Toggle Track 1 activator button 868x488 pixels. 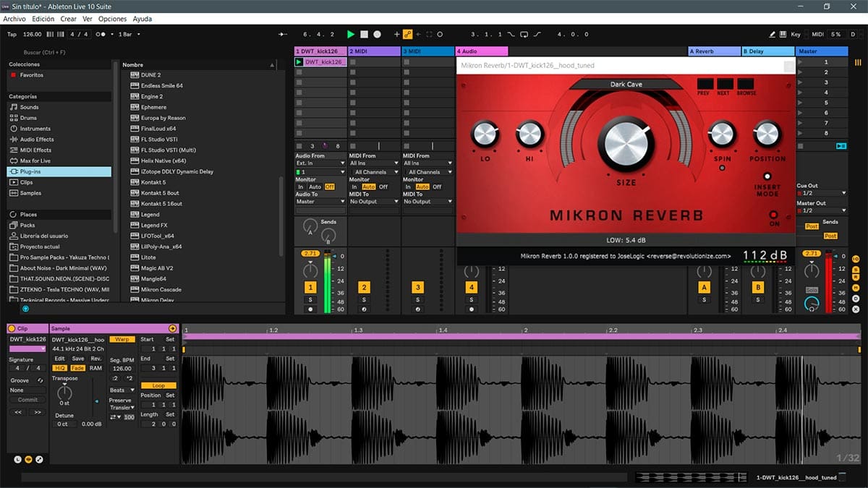click(310, 288)
